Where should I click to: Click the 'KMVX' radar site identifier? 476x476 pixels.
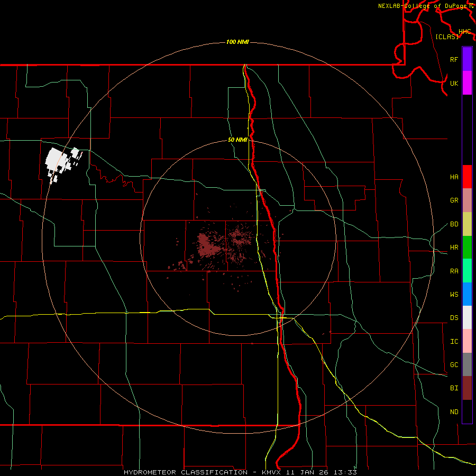pyautogui.click(x=271, y=472)
